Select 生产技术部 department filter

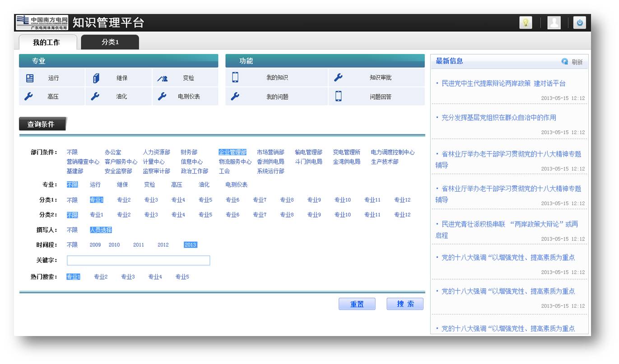tap(385, 161)
